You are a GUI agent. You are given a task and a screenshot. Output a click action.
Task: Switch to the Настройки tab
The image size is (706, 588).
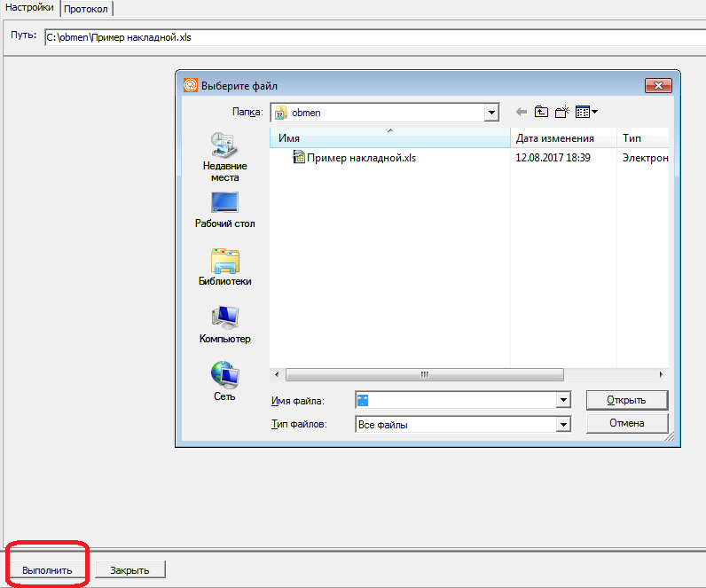click(29, 7)
